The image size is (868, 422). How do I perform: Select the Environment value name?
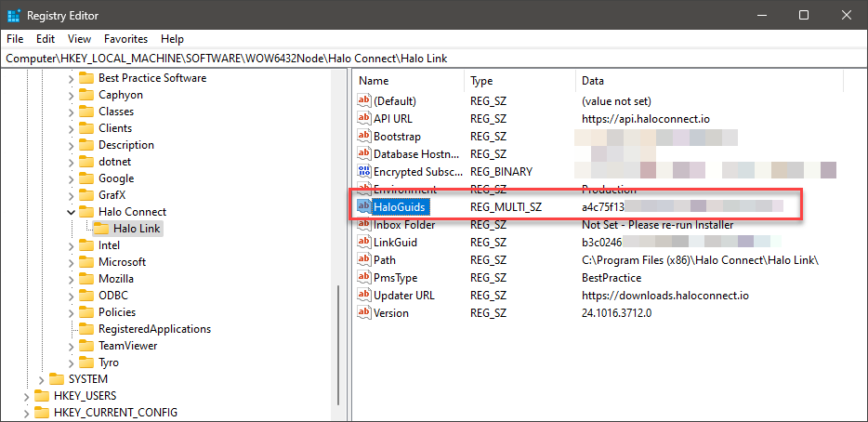pyautogui.click(x=404, y=189)
